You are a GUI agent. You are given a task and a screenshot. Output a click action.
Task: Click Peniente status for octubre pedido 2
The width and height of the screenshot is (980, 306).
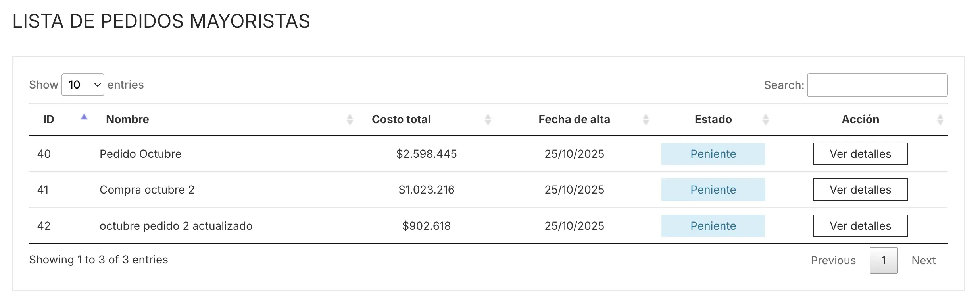click(x=713, y=226)
